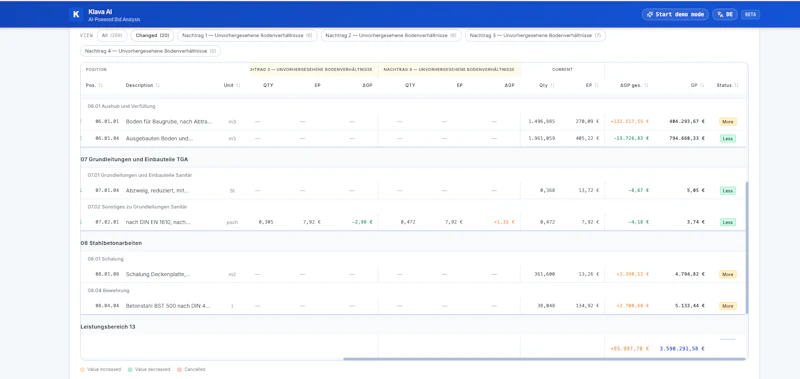Click the CURRENT column group header
The width and height of the screenshot is (800, 379).
[x=562, y=69]
